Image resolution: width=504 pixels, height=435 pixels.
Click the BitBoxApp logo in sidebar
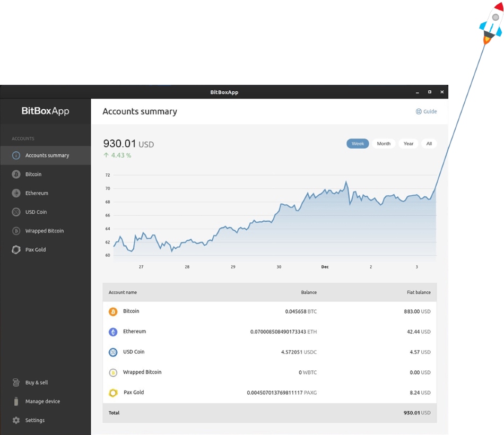[x=45, y=111]
